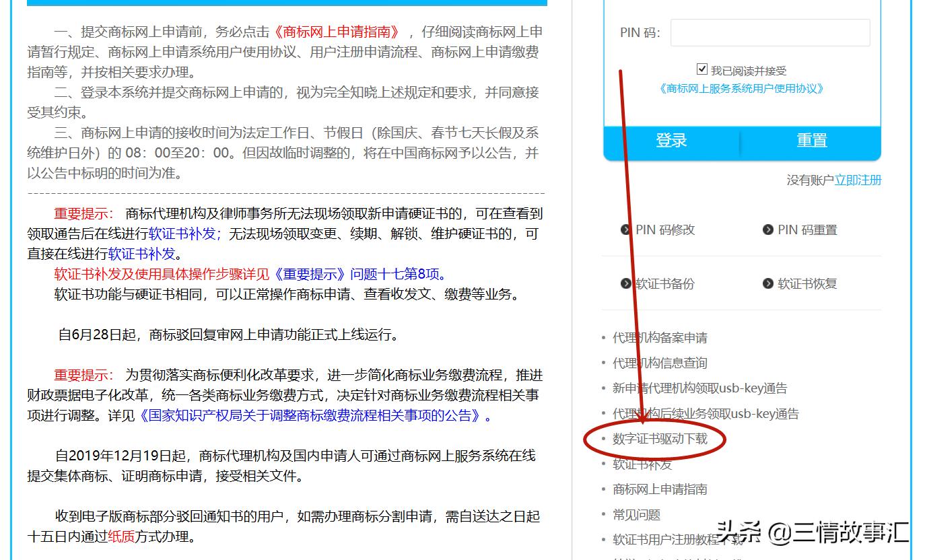The height and width of the screenshot is (560, 925).
Task: Open the 常见问题 sidebar link
Action: click(636, 514)
